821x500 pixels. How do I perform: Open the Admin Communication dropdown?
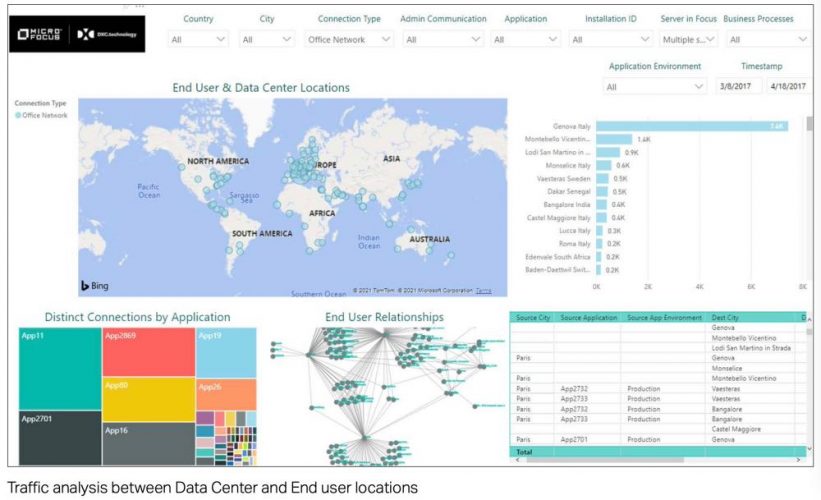pos(443,39)
